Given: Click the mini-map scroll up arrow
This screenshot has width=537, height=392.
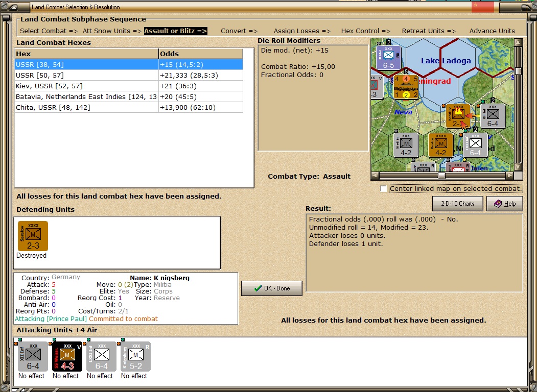Looking at the screenshot, I should point(518,42).
